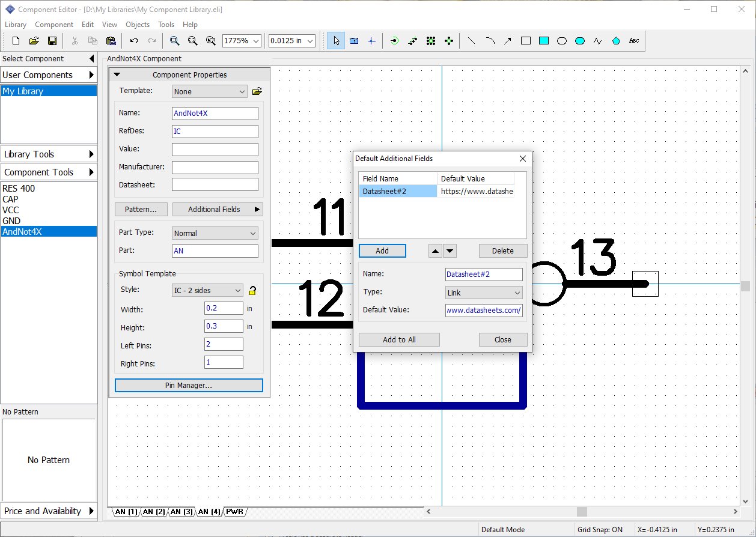Select the unfilled Ellipse tool
The width and height of the screenshot is (756, 537).
coord(562,41)
